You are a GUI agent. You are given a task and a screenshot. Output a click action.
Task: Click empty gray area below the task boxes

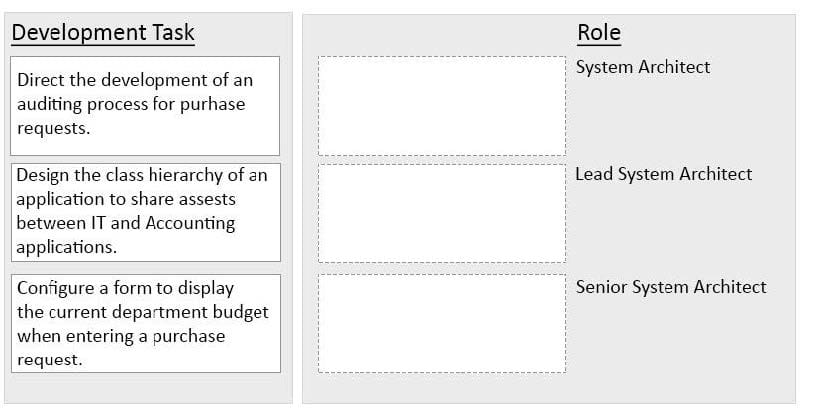(x=148, y=388)
